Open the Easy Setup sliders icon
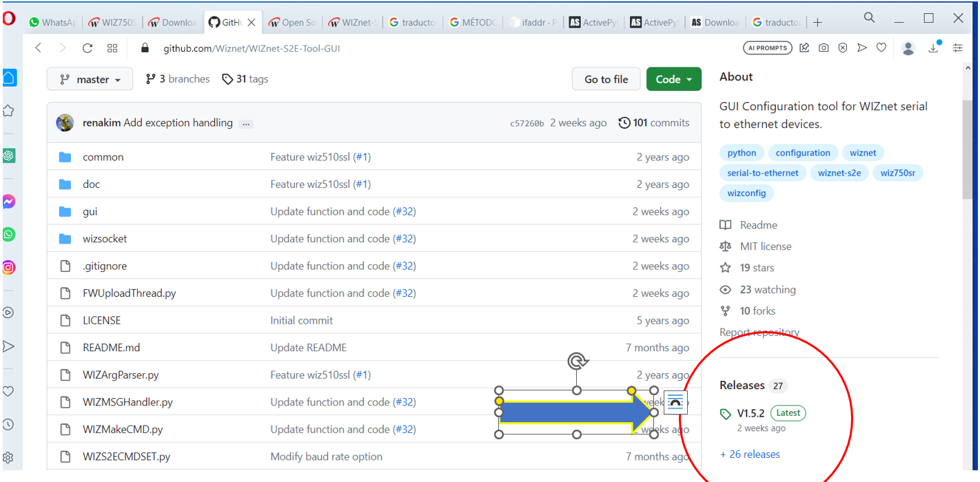 pyautogui.click(x=958, y=48)
